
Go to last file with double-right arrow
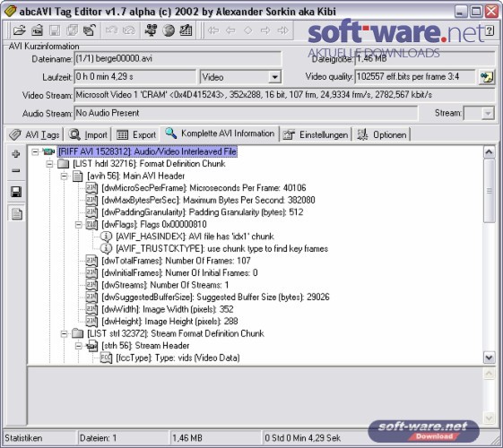tap(283, 30)
